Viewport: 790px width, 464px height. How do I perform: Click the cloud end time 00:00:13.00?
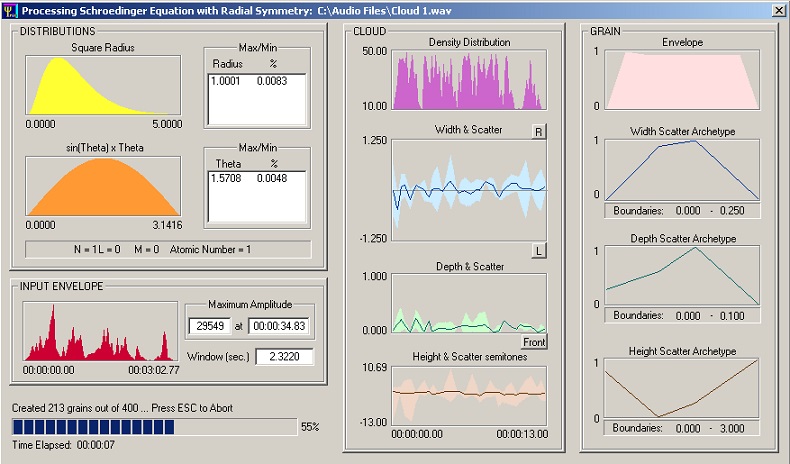522,434
